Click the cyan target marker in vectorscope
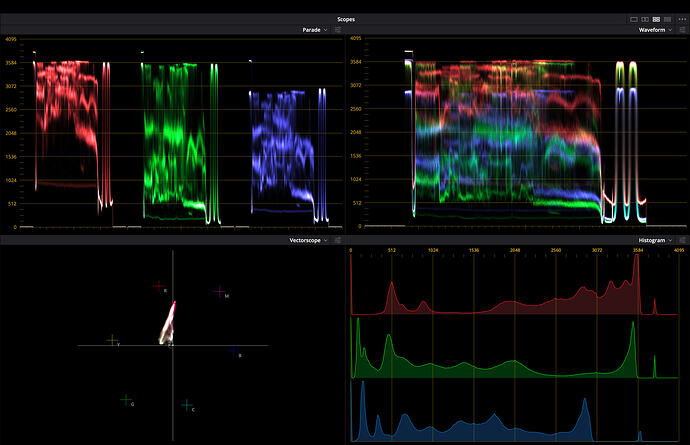690x445 pixels. click(x=187, y=405)
